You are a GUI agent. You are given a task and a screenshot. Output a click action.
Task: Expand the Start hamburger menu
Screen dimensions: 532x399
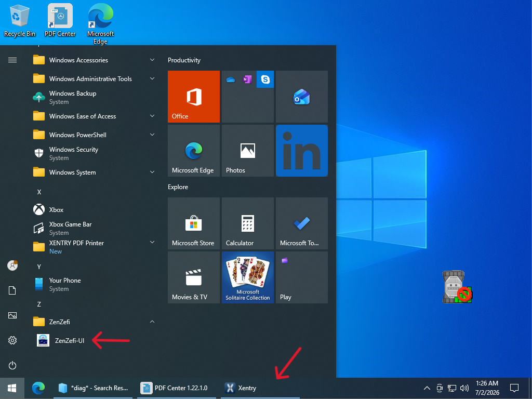(12, 60)
